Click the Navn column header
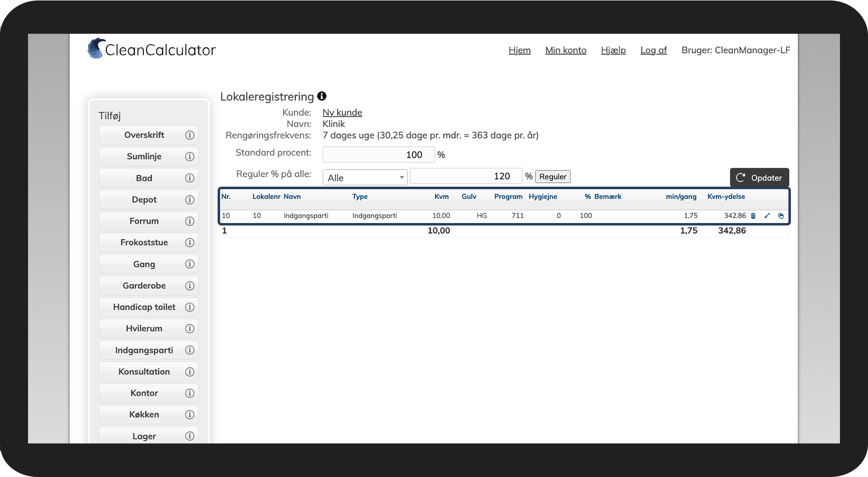868x477 pixels. (292, 196)
